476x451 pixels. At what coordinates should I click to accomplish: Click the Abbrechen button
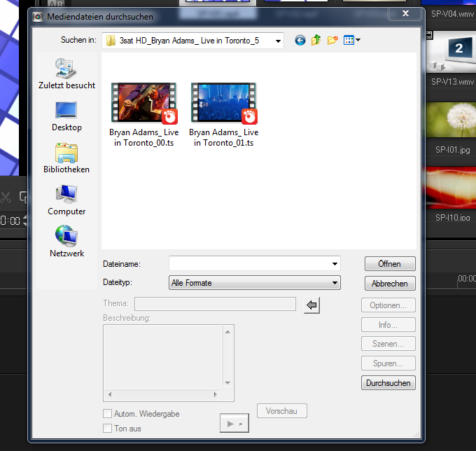pyautogui.click(x=390, y=284)
